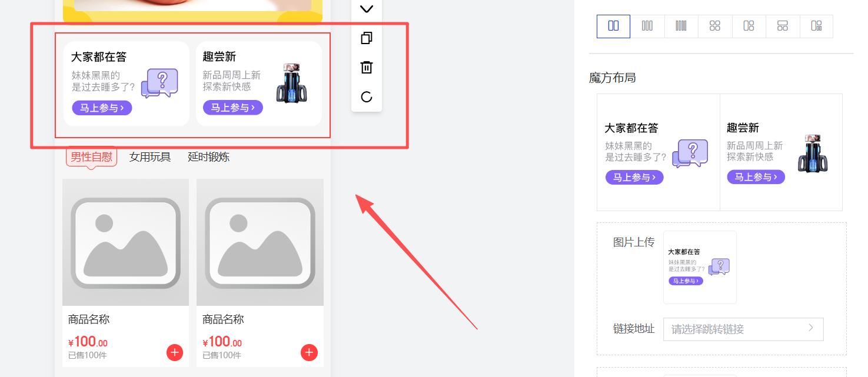The width and height of the screenshot is (868, 377).
Task: Add the first 商品名称 product to cart
Action: (175, 352)
